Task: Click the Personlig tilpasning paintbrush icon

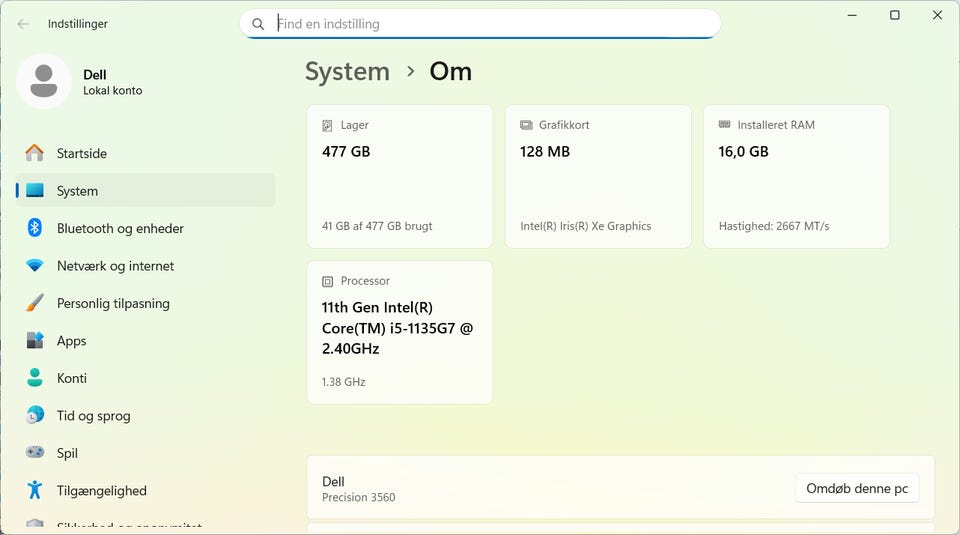Action: tap(35, 303)
